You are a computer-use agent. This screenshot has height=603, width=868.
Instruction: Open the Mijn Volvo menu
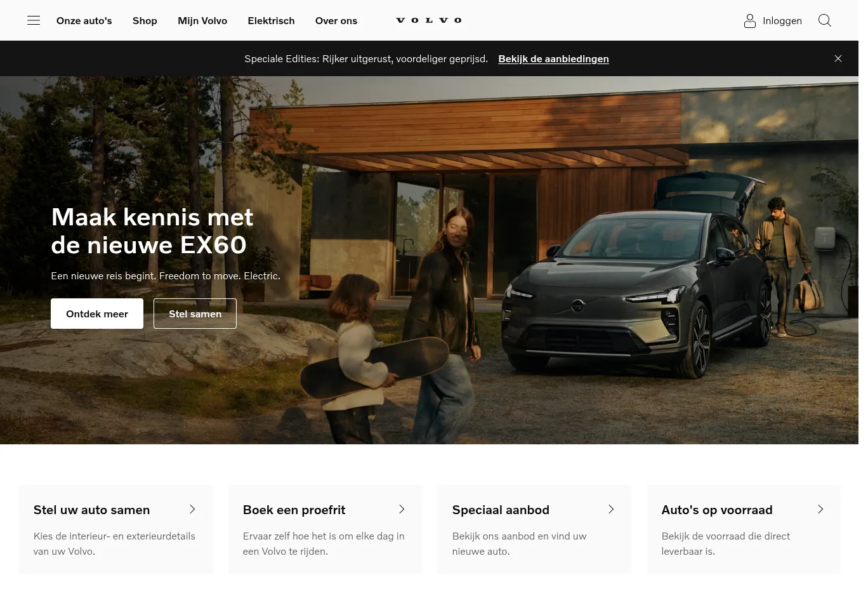click(x=202, y=20)
